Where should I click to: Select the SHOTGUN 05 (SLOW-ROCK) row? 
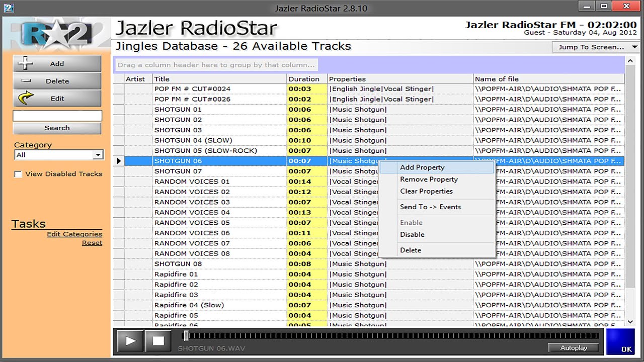[368, 151]
